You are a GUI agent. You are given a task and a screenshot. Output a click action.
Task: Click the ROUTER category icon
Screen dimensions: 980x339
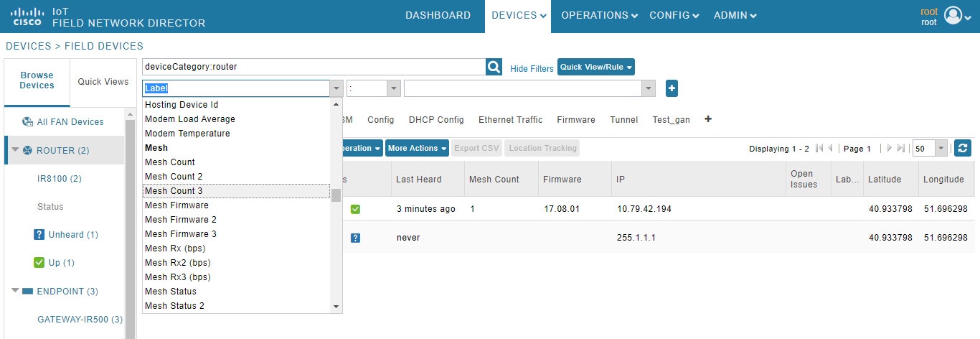point(27,150)
